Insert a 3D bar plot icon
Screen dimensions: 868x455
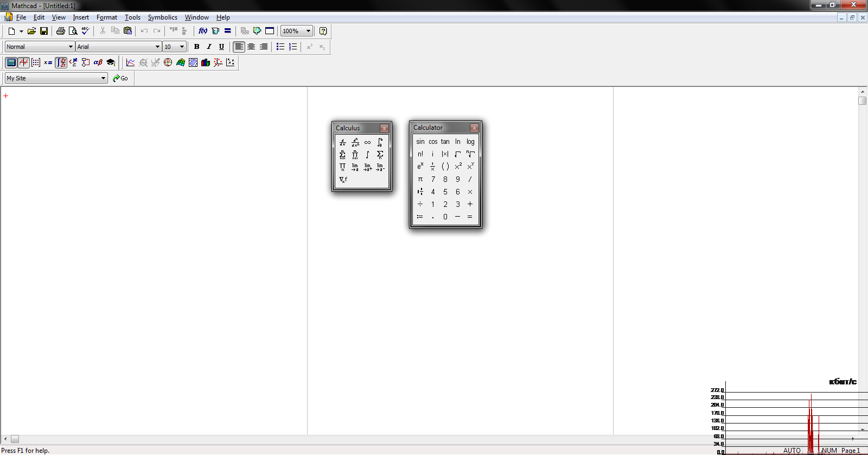(x=206, y=62)
